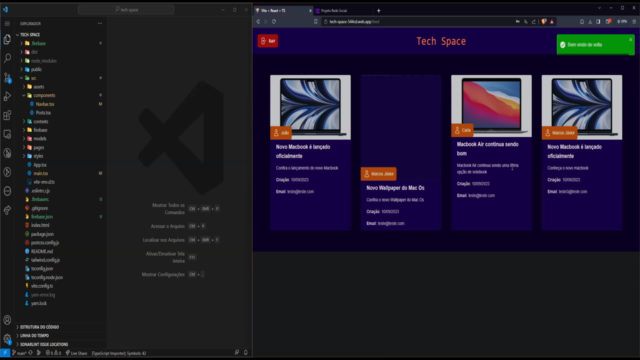Open the Live Share activity bar icon
This screenshot has height=360, width=640.
[x=7, y=210]
